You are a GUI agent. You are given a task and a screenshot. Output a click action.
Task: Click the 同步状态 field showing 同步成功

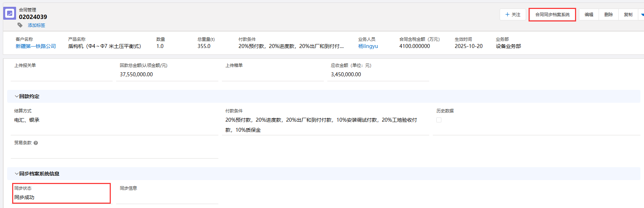pyautogui.click(x=24, y=197)
